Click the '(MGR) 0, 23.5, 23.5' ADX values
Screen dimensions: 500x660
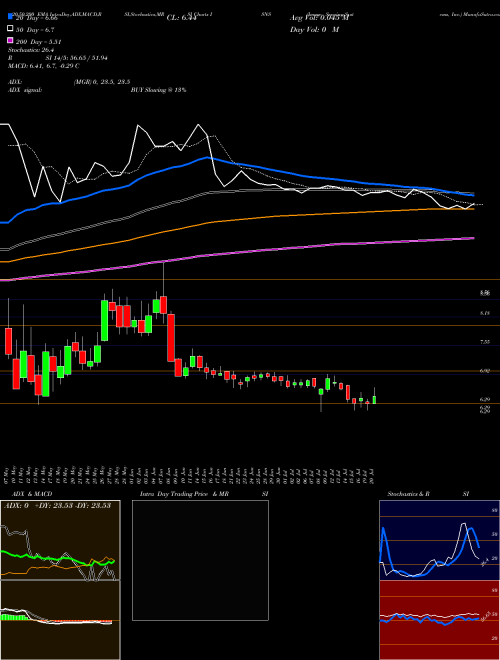coord(101,82)
